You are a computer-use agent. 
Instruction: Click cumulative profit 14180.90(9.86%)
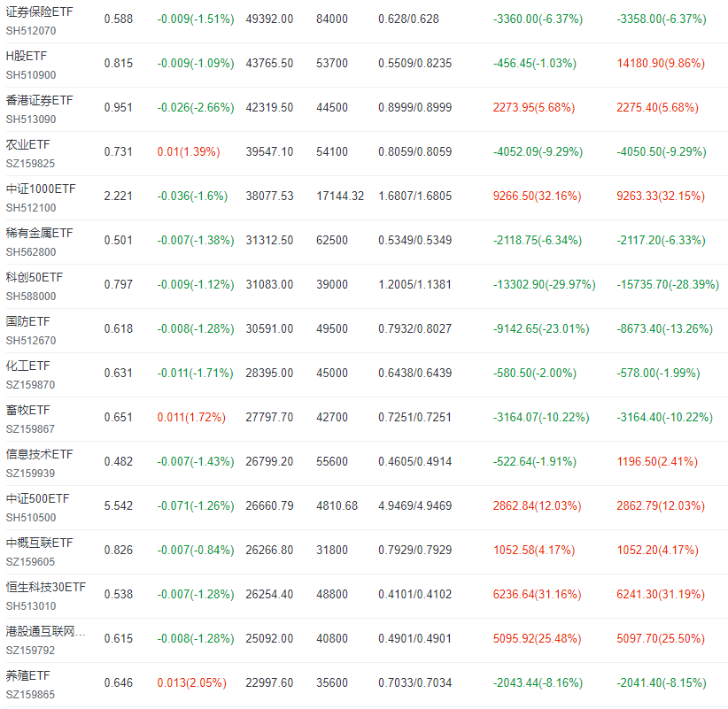(661, 63)
